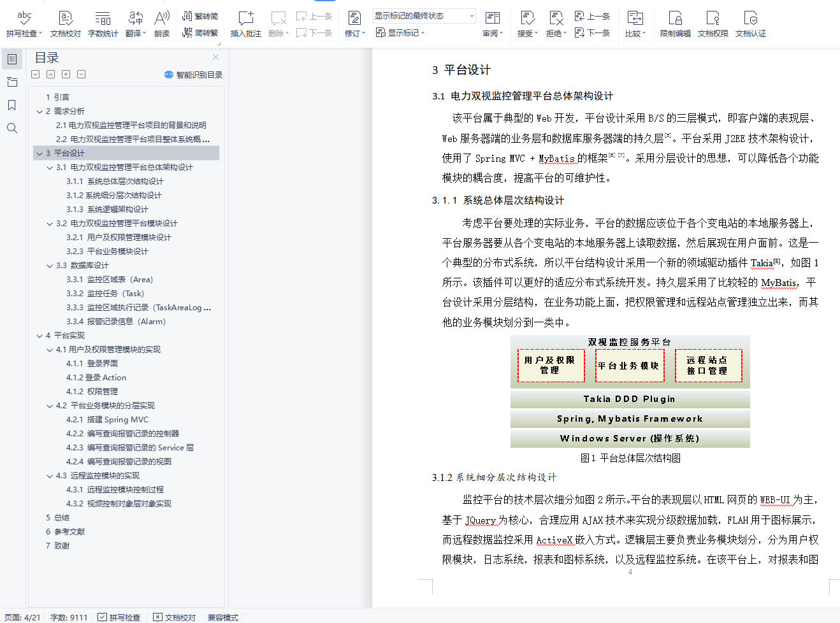840x623 pixels.
Task: Close the 目录 panel
Action: click(x=215, y=57)
